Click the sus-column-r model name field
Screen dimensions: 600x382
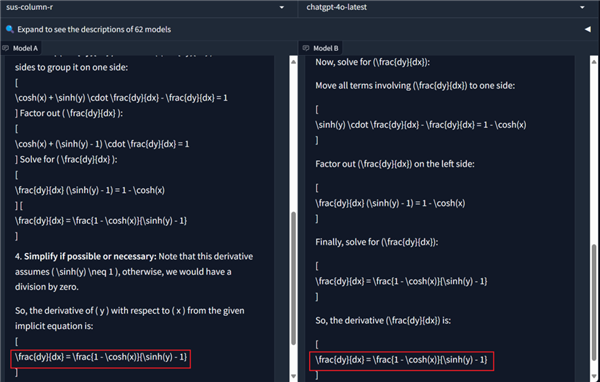[x=149, y=8]
